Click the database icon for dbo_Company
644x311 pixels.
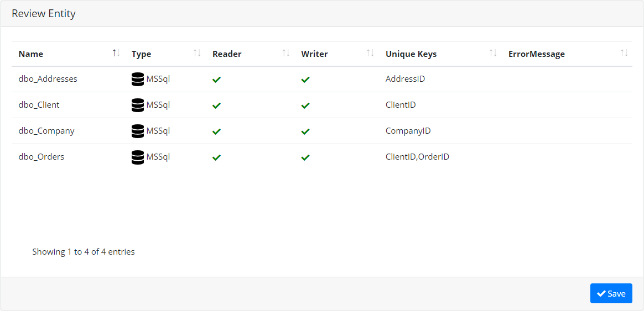point(138,131)
